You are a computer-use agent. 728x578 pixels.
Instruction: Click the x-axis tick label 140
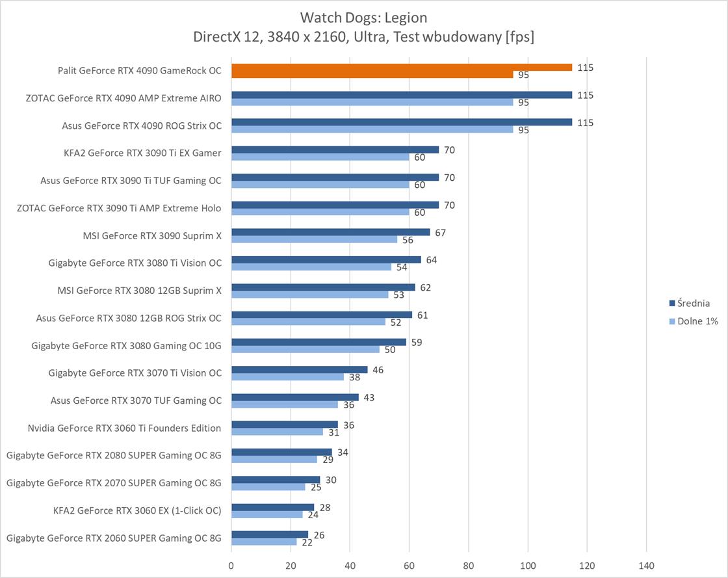(646, 566)
